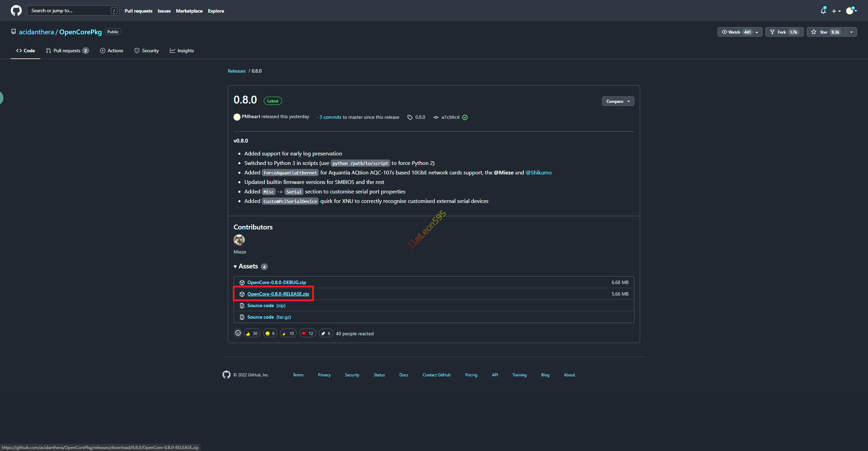Download OpenCore-0.8.0-DEBUG.zip
Screen dimensions: 868x451
(x=276, y=282)
